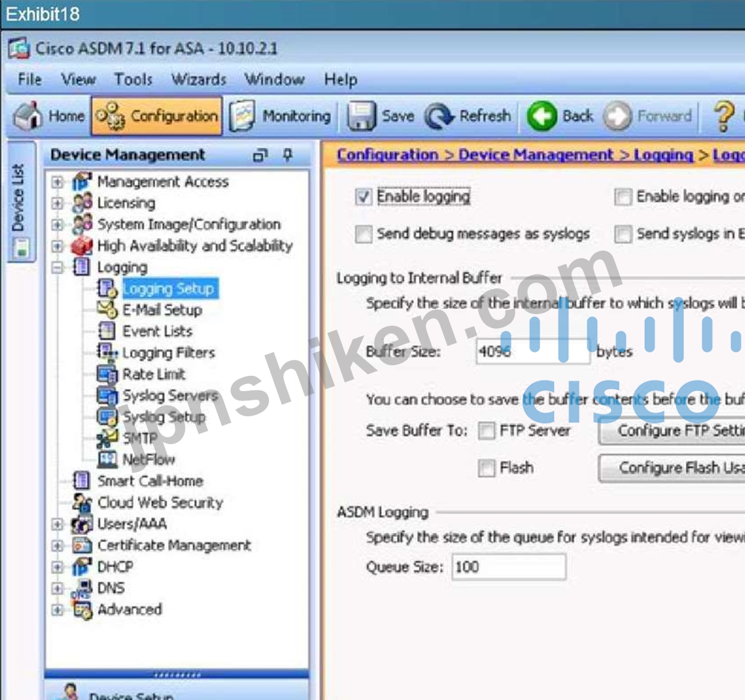745x700 pixels.
Task: Click the Users/AAA icon
Action: [x=82, y=524]
